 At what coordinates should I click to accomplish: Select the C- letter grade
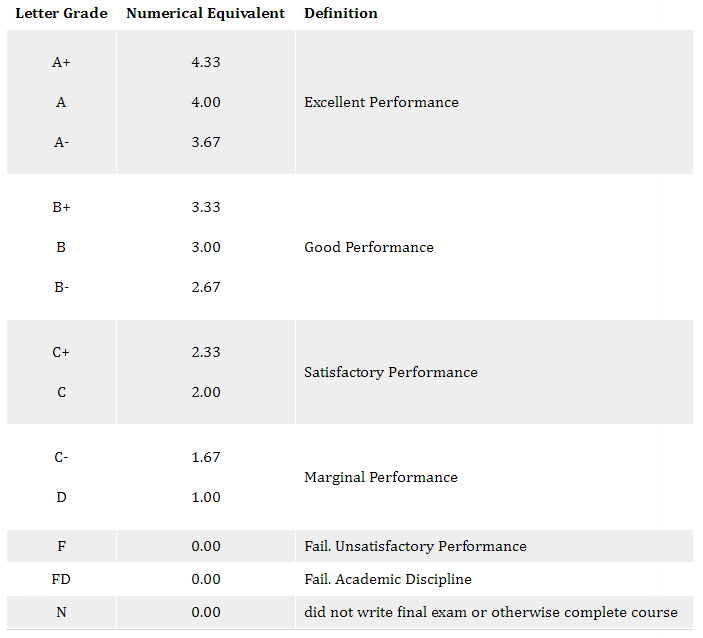[x=61, y=457]
